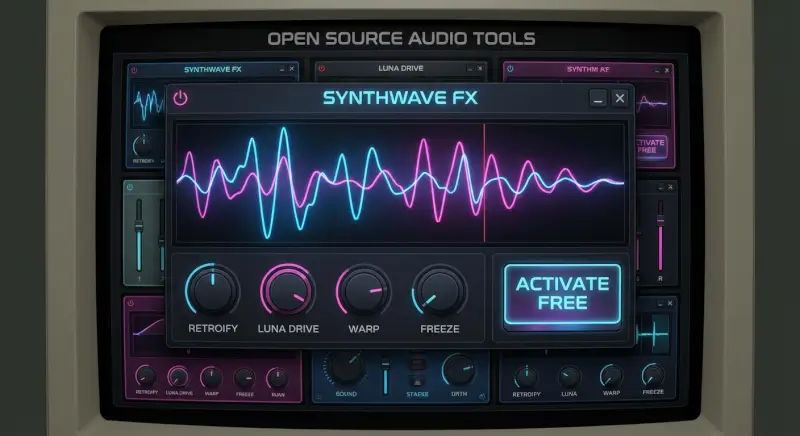Click the pink fader labeled R at right

click(660, 235)
